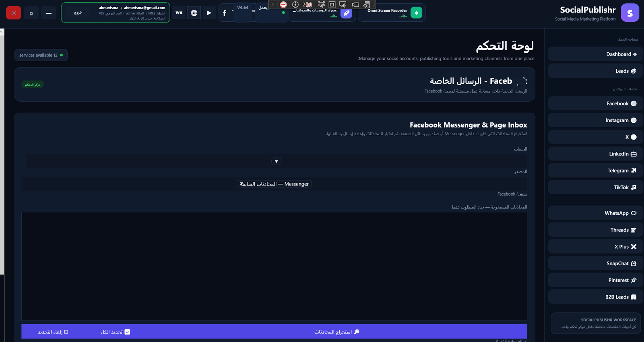
Task: Open Dashboard in the sidebar
Action: coord(595,54)
